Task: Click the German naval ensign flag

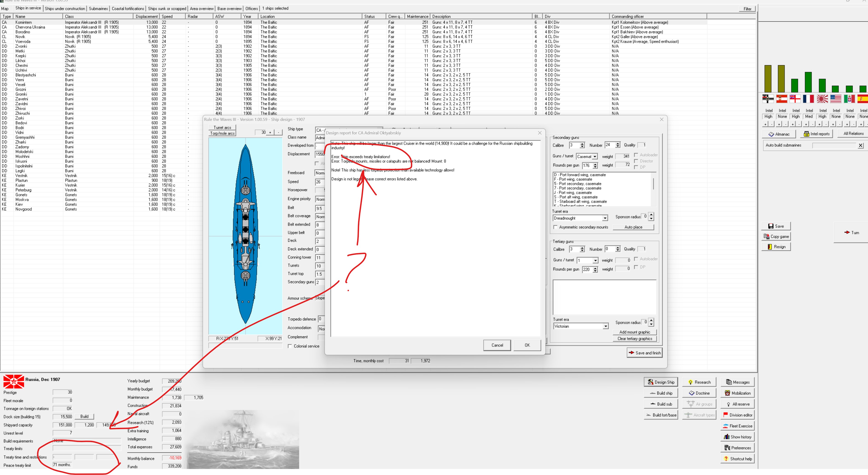Action: 768,99
